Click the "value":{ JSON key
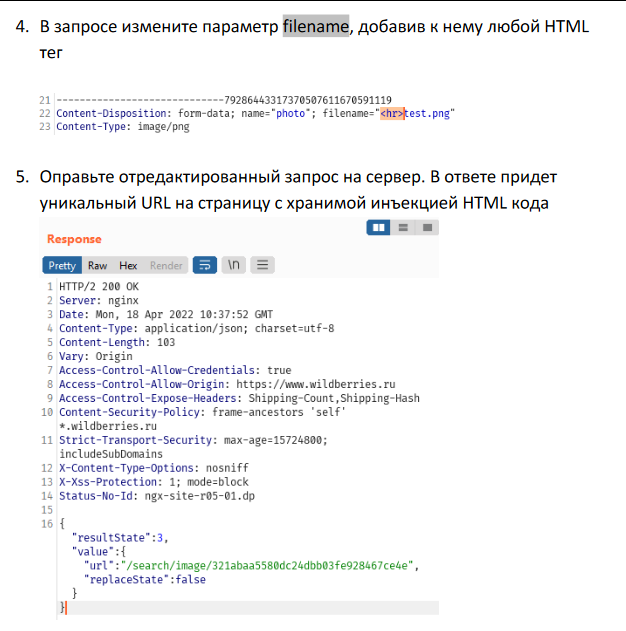 (x=99, y=552)
